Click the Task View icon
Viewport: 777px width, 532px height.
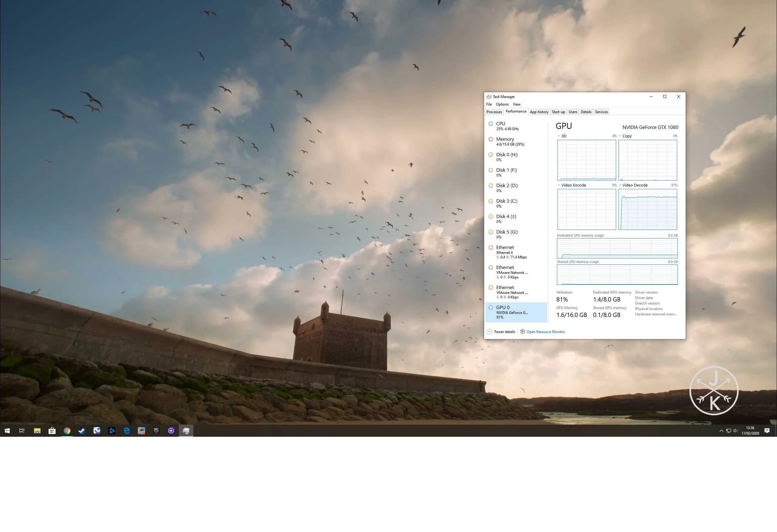(22, 431)
